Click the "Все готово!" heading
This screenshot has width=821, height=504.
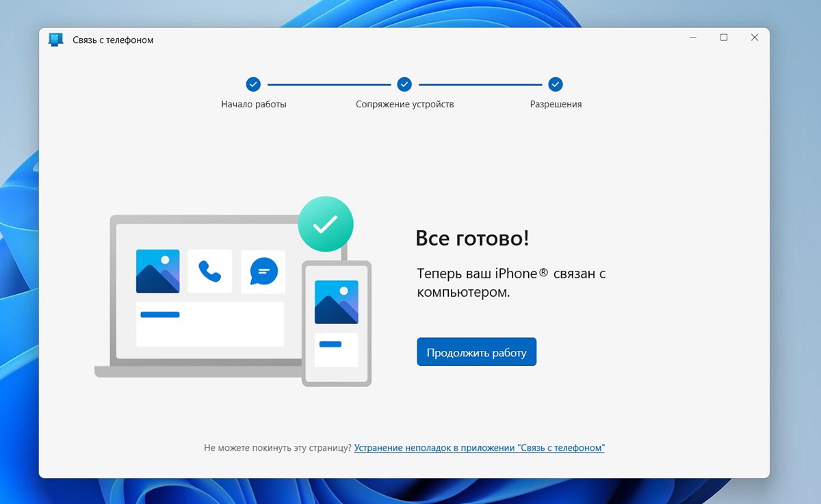pos(472,239)
